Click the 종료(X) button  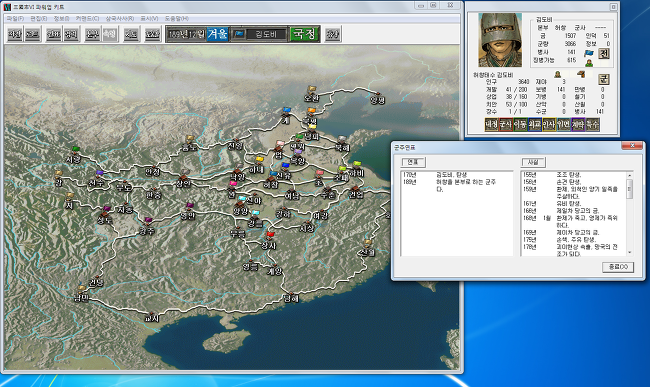pos(618,267)
